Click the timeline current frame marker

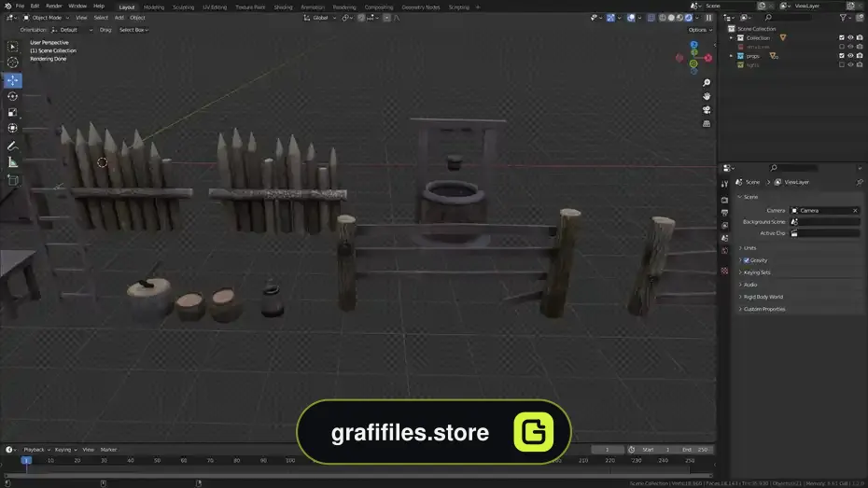point(26,460)
